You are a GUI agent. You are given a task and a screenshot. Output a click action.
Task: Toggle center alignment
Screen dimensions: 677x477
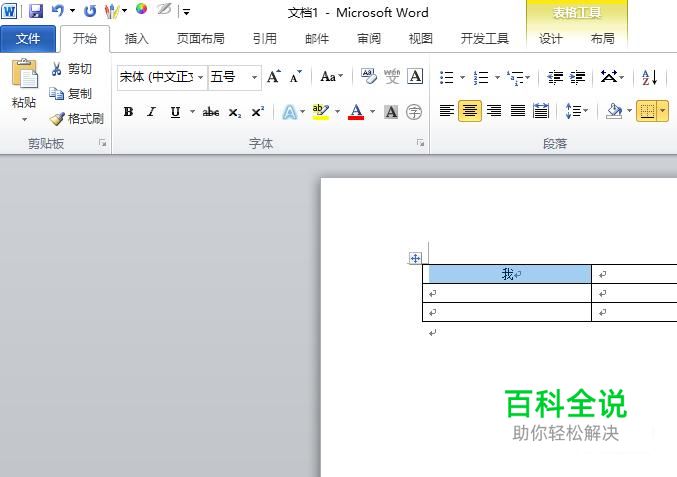470,111
